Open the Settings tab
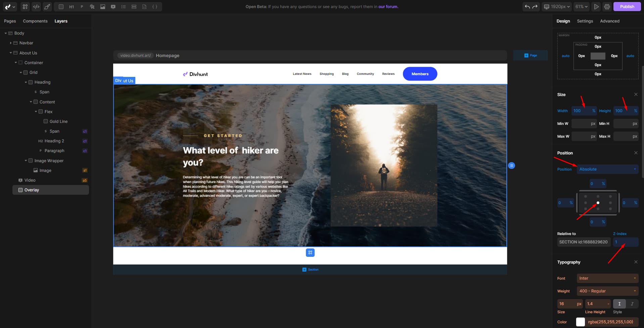The width and height of the screenshot is (644, 328). [x=585, y=21]
